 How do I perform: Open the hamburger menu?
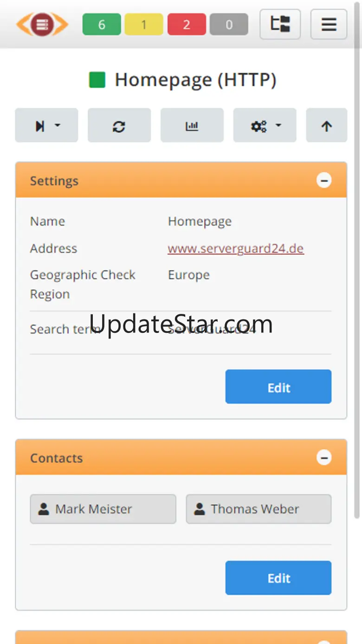329,24
